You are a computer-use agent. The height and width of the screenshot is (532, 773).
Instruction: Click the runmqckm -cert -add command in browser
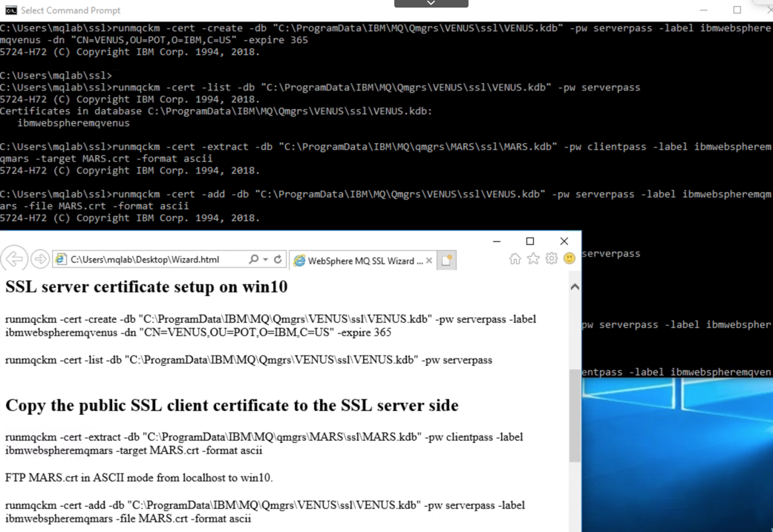click(x=265, y=512)
